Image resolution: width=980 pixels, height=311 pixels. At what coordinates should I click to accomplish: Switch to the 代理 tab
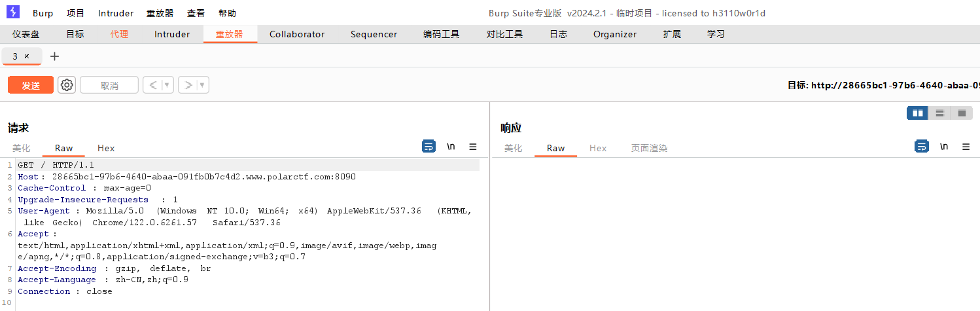(x=119, y=34)
